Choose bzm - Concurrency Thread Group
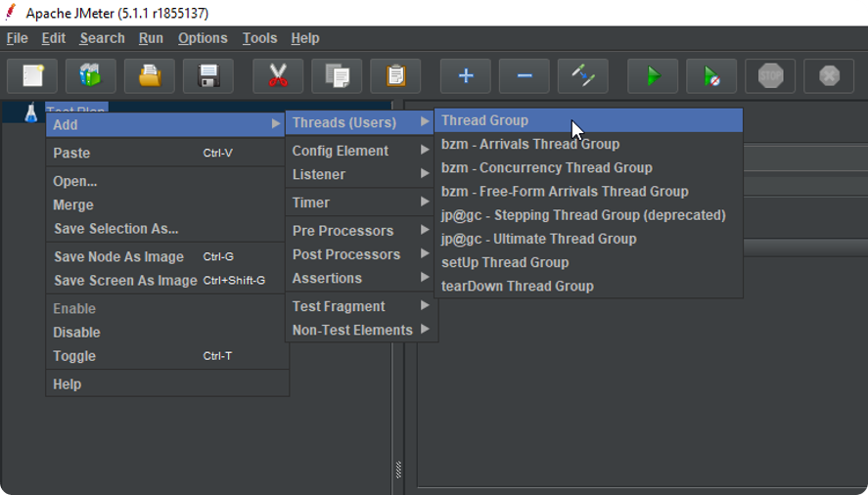The width and height of the screenshot is (868, 495). [588, 167]
